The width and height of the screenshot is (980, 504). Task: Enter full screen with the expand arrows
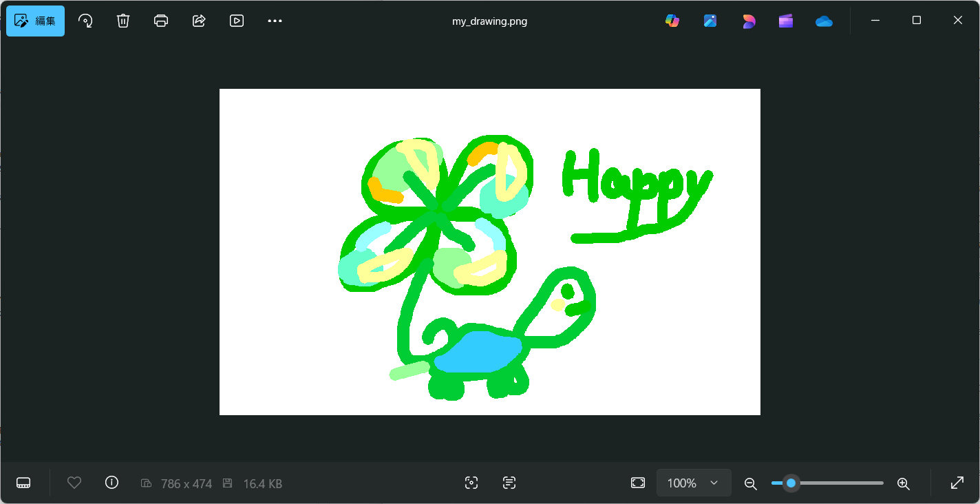click(x=957, y=483)
